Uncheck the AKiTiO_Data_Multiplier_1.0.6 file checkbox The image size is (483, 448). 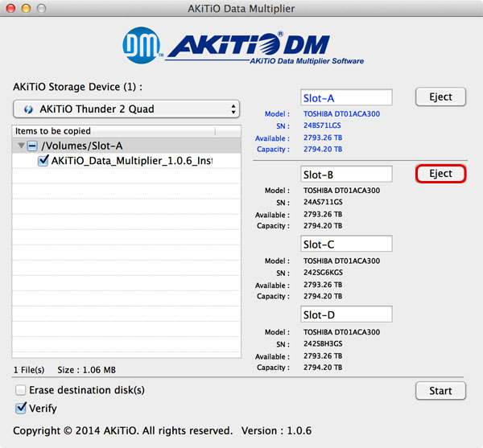click(44, 161)
